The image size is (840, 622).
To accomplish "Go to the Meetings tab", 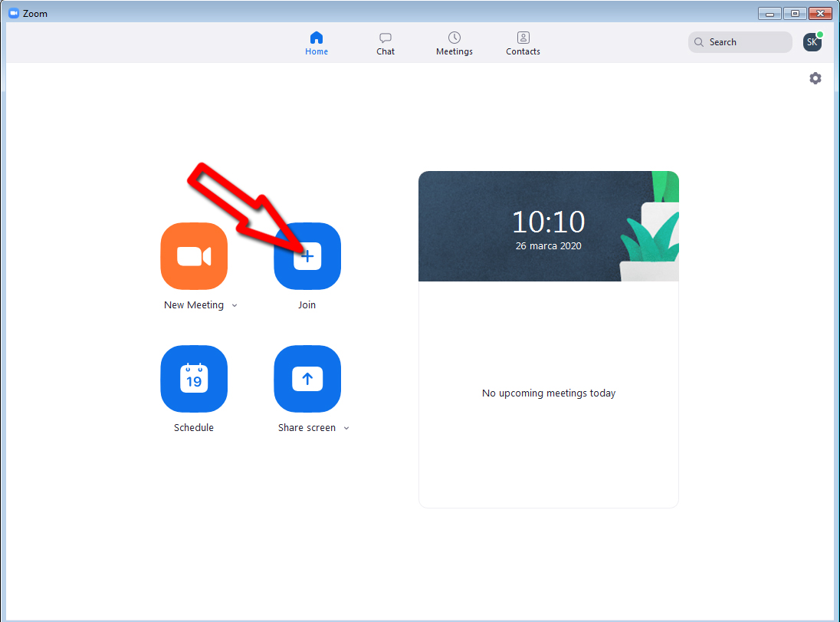I will pos(454,44).
